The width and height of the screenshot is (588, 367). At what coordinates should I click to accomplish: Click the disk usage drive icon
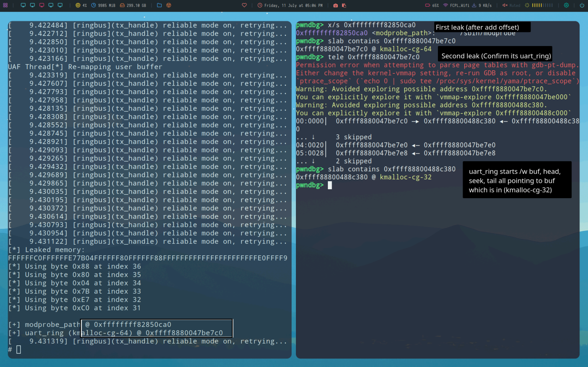[x=122, y=6]
